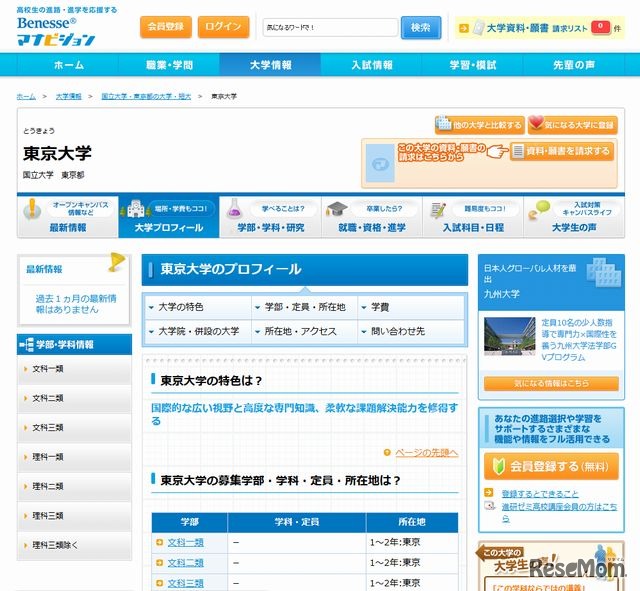The height and width of the screenshot is (591, 640).
Task: Expand 理科三類 in the sidebar list
Action: 74,516
